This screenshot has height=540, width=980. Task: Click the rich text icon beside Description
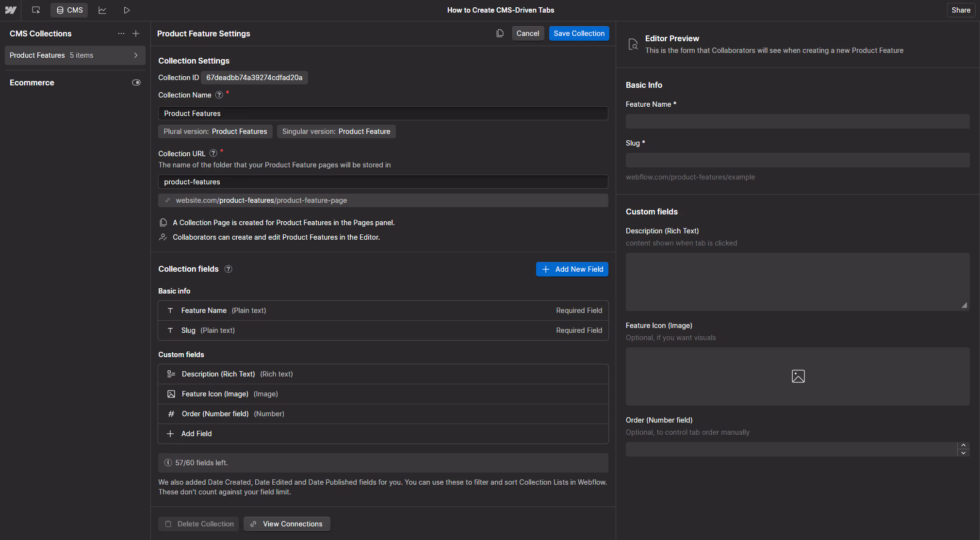click(171, 374)
